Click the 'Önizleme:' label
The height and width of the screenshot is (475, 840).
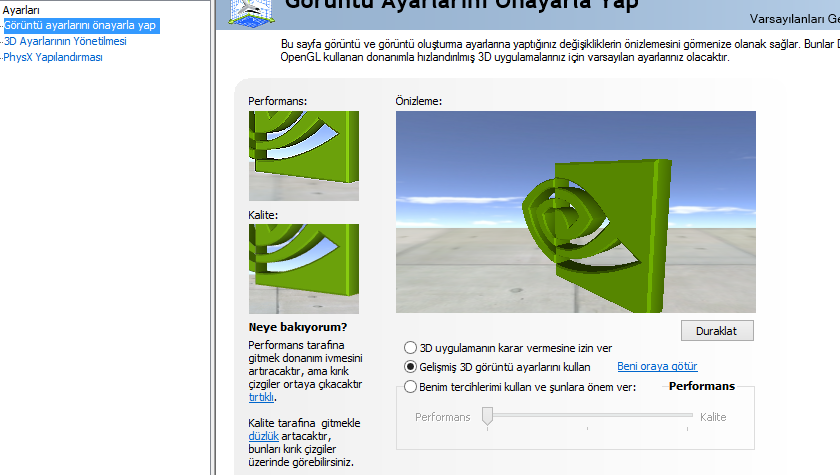[x=418, y=101]
